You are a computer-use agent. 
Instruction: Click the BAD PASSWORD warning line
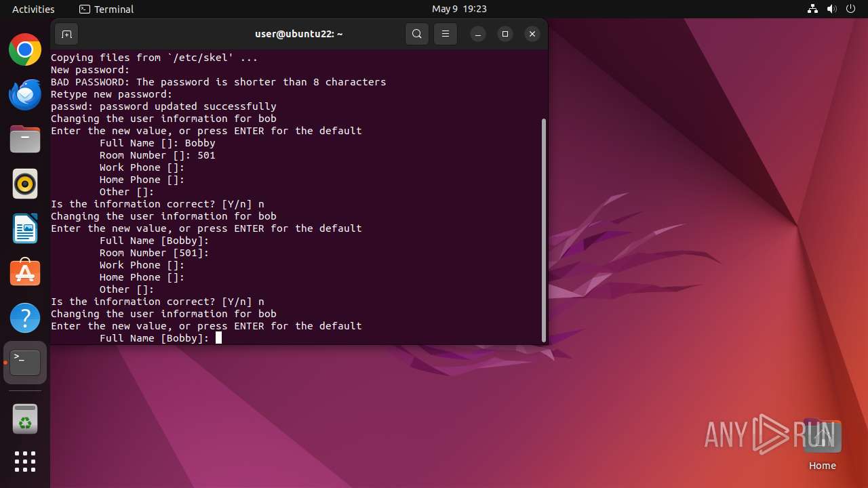(218, 82)
